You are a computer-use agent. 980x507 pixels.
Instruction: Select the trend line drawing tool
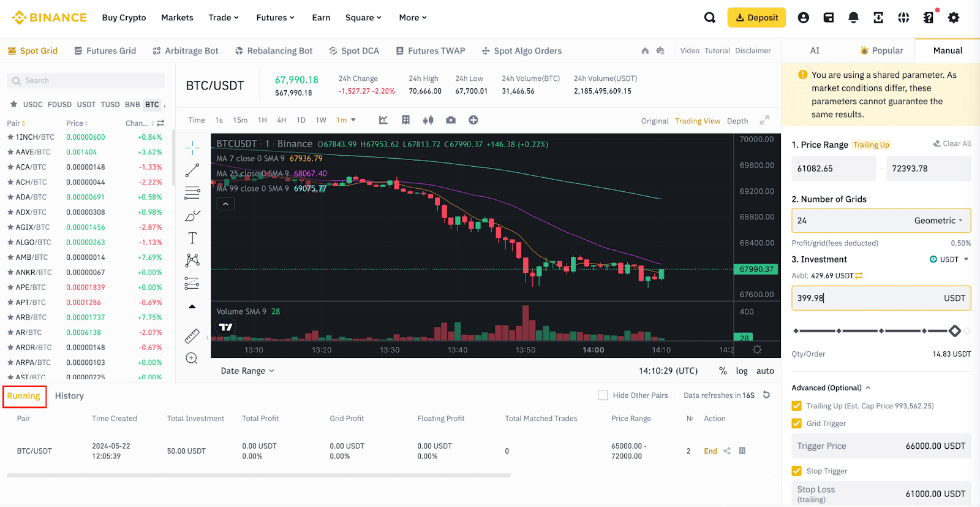192,170
